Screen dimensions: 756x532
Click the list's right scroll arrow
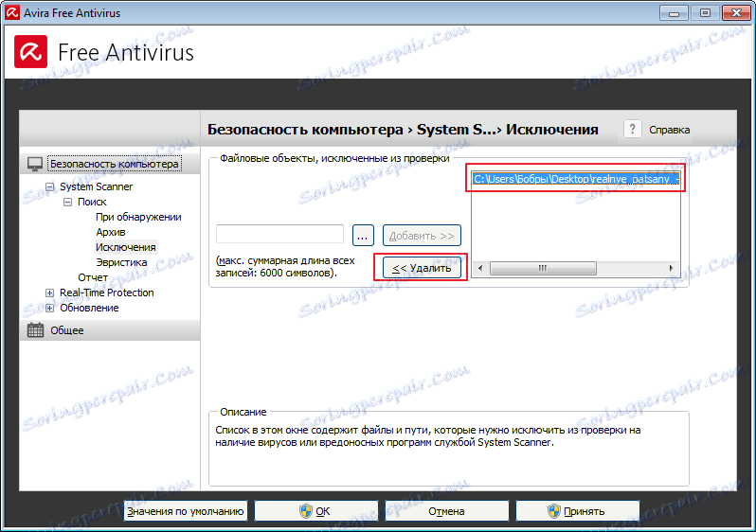[671, 268]
